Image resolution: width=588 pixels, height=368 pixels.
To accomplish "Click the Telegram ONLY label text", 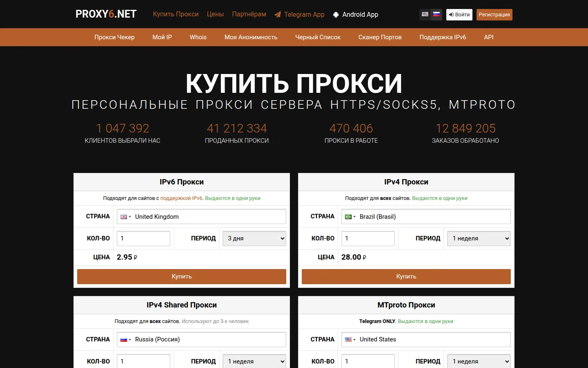I will 377,321.
